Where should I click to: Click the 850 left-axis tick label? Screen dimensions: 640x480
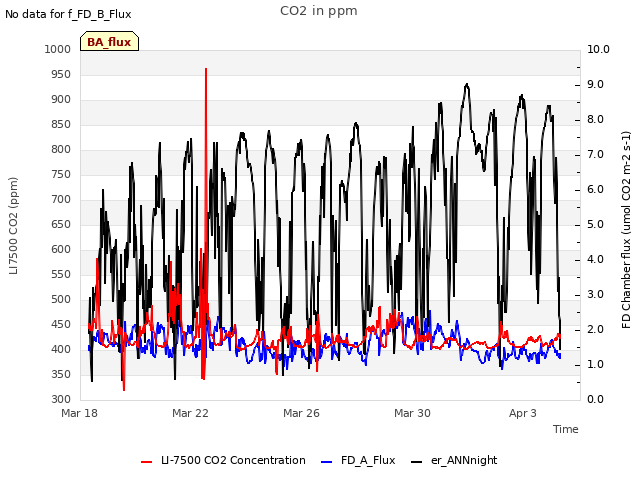[x=61, y=124]
